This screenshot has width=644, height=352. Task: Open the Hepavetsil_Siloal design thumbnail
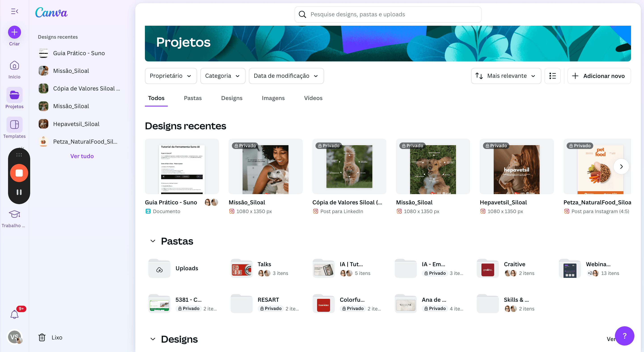(x=517, y=167)
